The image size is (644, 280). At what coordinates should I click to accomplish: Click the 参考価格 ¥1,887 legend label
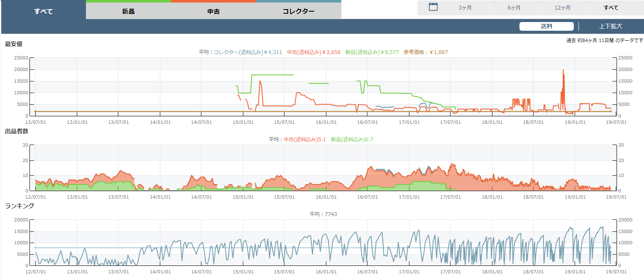[426, 52]
